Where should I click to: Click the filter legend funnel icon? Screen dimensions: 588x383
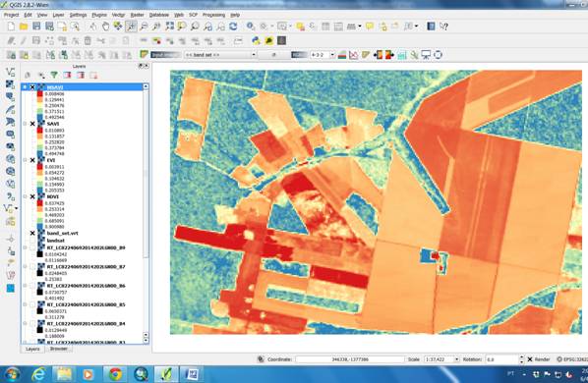54,76
